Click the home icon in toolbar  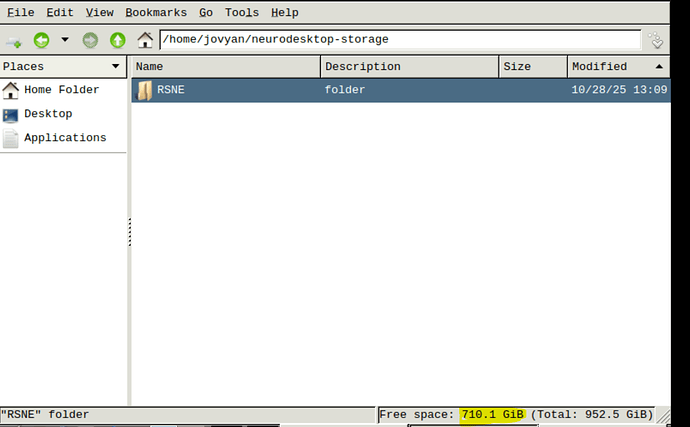point(145,40)
